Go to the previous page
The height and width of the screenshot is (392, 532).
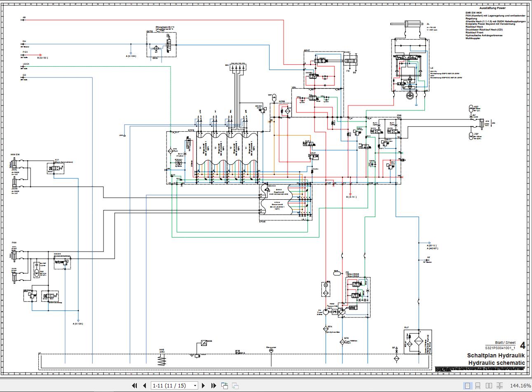(x=145, y=385)
